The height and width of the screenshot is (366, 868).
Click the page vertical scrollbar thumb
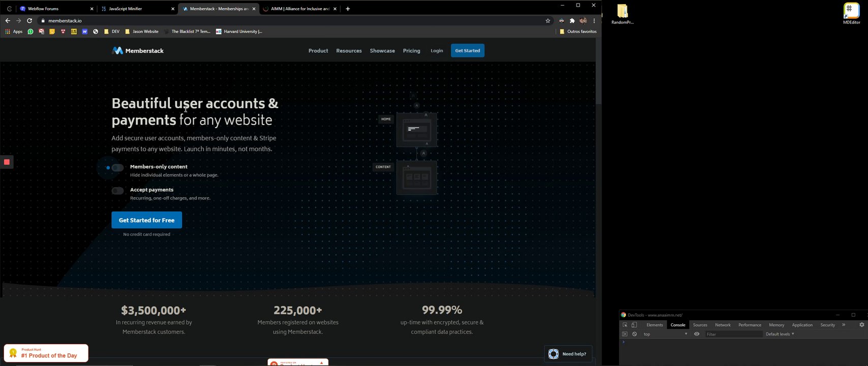[x=598, y=71]
